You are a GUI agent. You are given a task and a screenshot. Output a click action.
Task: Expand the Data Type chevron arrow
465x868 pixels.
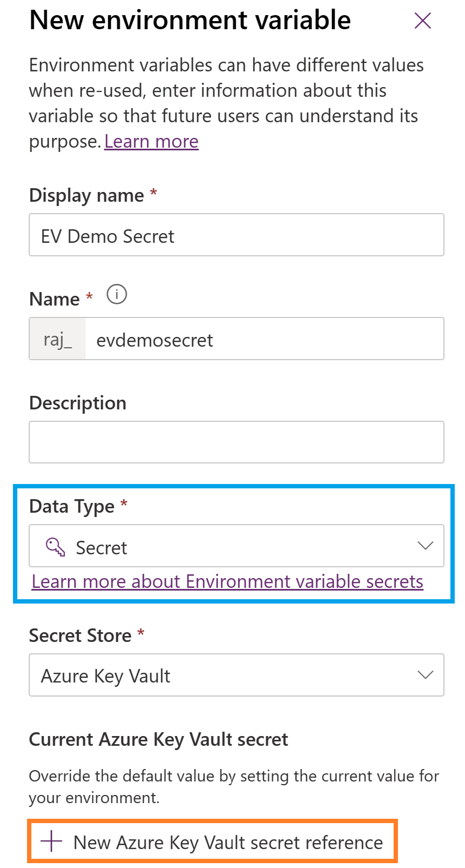(x=426, y=546)
